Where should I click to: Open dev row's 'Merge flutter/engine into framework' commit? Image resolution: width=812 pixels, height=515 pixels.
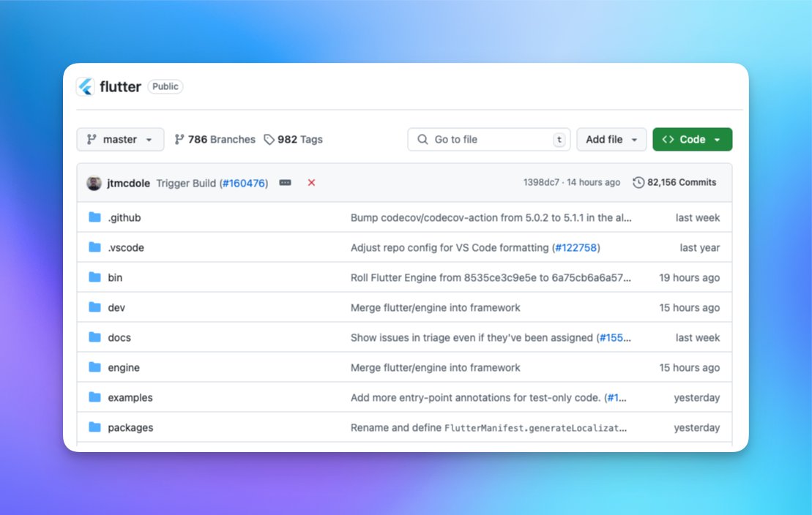point(436,308)
